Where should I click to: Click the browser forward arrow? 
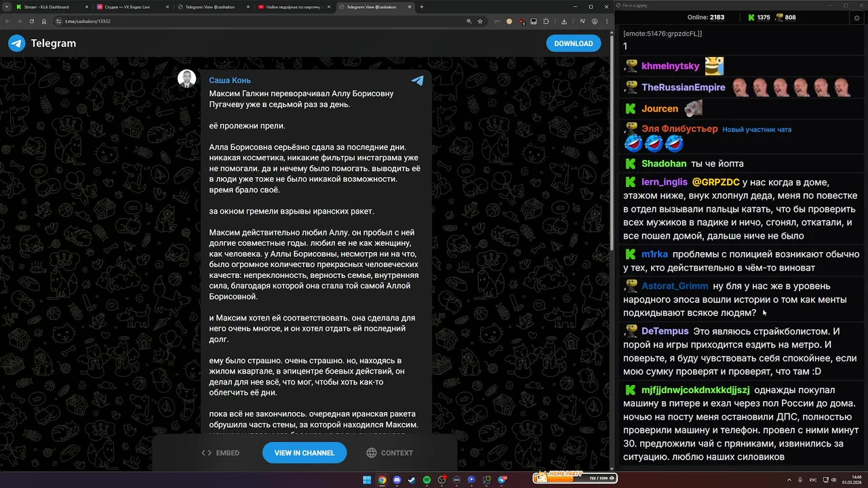click(20, 22)
